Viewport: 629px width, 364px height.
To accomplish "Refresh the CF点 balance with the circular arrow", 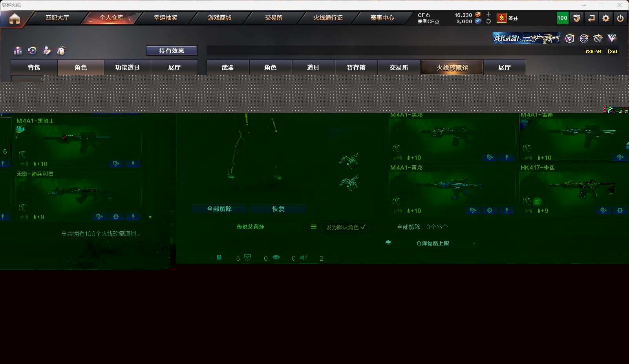I will click(488, 21).
